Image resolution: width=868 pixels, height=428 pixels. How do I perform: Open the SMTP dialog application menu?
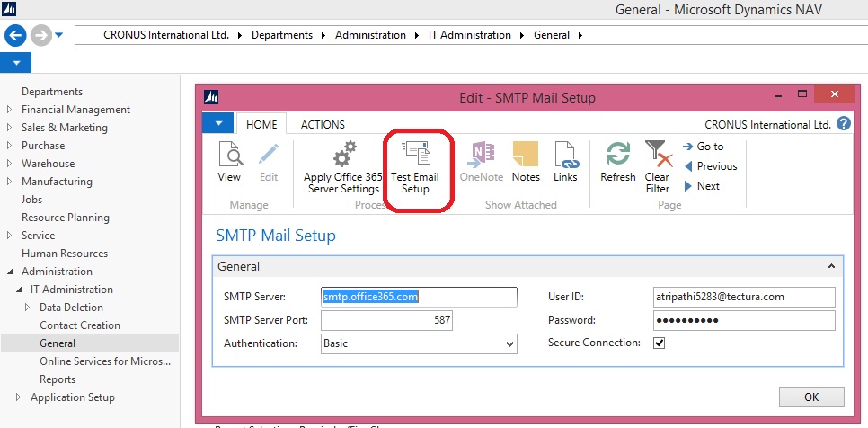coord(218,123)
